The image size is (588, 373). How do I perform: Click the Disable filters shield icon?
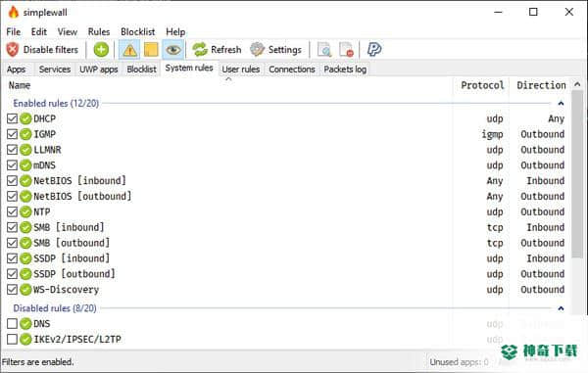(x=13, y=49)
